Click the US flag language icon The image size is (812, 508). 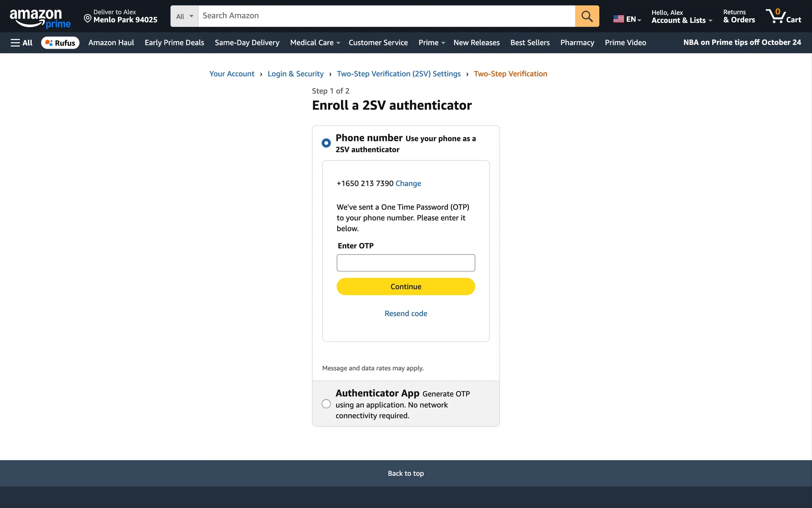click(619, 19)
